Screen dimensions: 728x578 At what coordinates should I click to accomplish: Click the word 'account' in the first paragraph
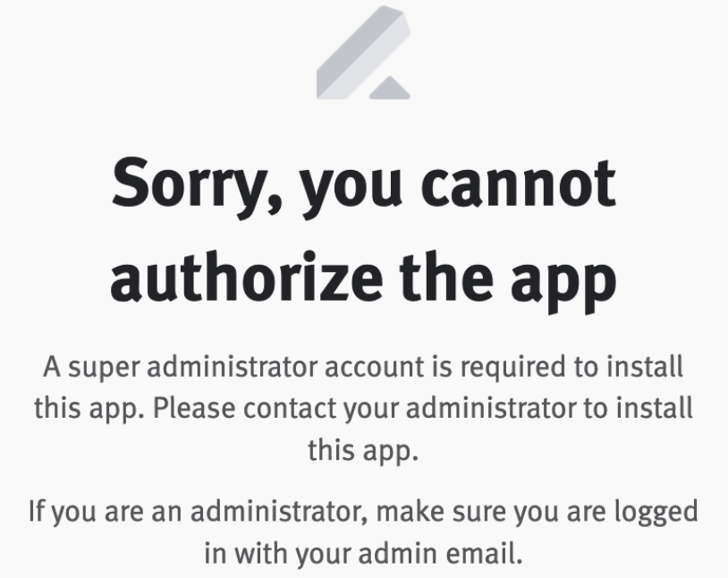coord(374,367)
